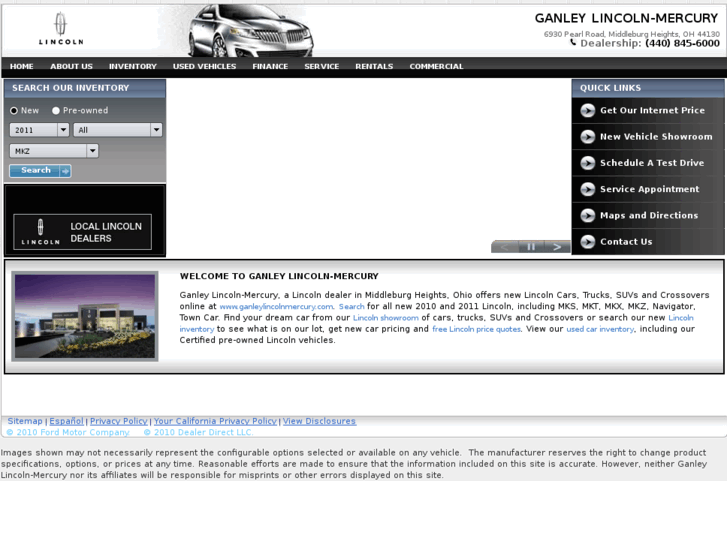This screenshot has height=545, width=727.
Task: Click the dealership building photo thumbnail
Action: pyautogui.click(x=85, y=316)
